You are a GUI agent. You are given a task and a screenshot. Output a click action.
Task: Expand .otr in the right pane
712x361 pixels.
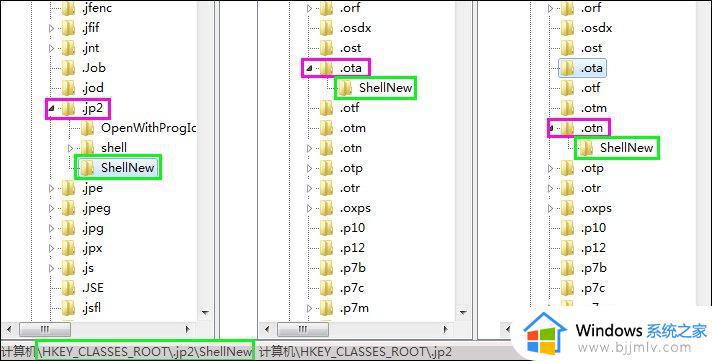[550, 188]
